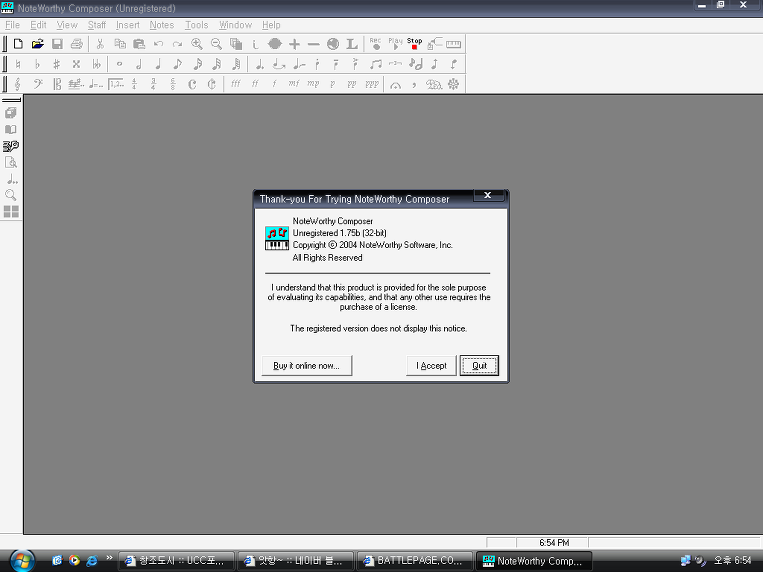The width and height of the screenshot is (763, 572).
Task: Select the quarter note icon
Action: (x=158, y=64)
